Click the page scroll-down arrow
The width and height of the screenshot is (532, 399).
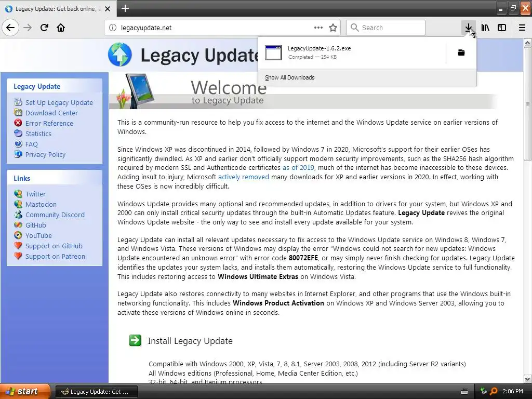coord(527,379)
